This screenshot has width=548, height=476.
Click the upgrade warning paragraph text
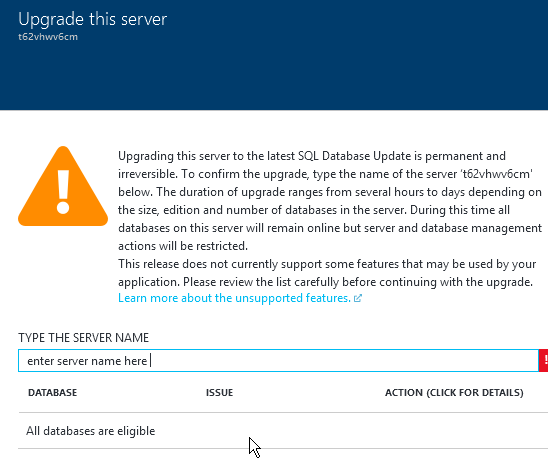pos(330,201)
